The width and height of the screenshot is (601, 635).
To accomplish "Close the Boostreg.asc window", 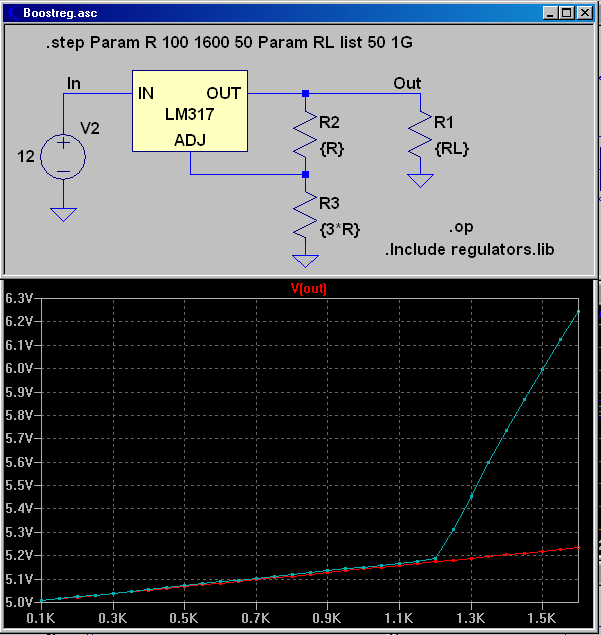I will [x=584, y=13].
